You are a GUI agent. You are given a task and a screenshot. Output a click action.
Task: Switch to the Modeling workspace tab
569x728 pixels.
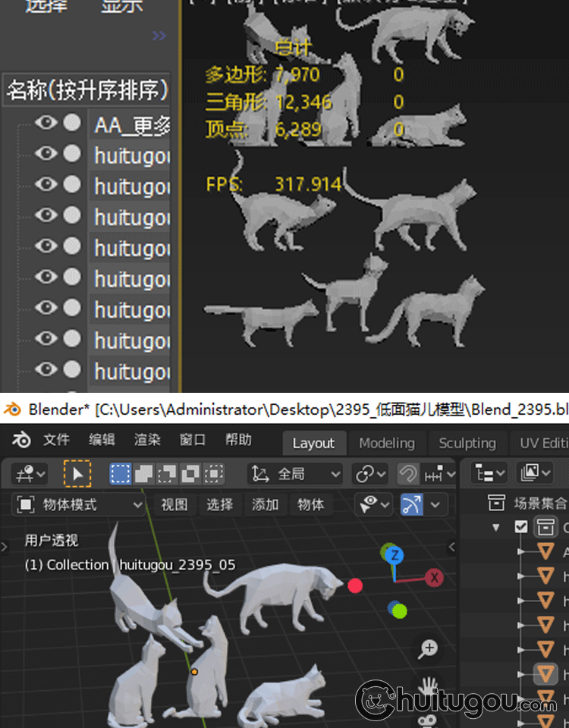pos(387,444)
